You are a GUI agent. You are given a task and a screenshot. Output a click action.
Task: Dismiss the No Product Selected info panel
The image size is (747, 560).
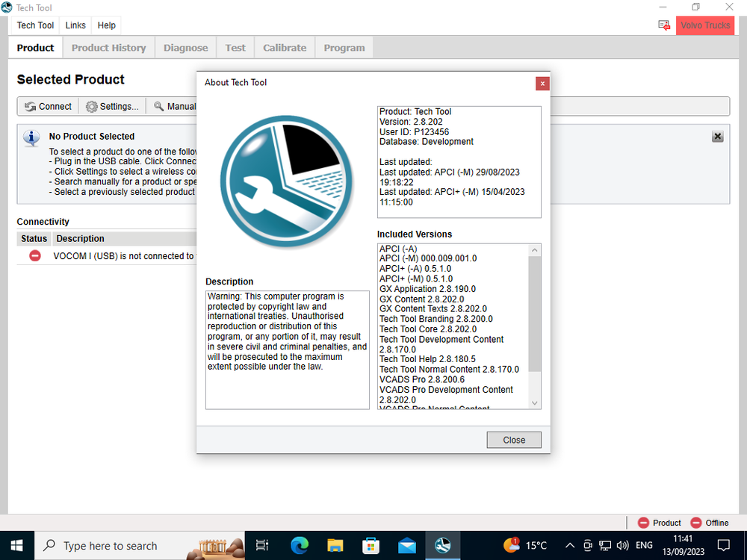pyautogui.click(x=717, y=137)
